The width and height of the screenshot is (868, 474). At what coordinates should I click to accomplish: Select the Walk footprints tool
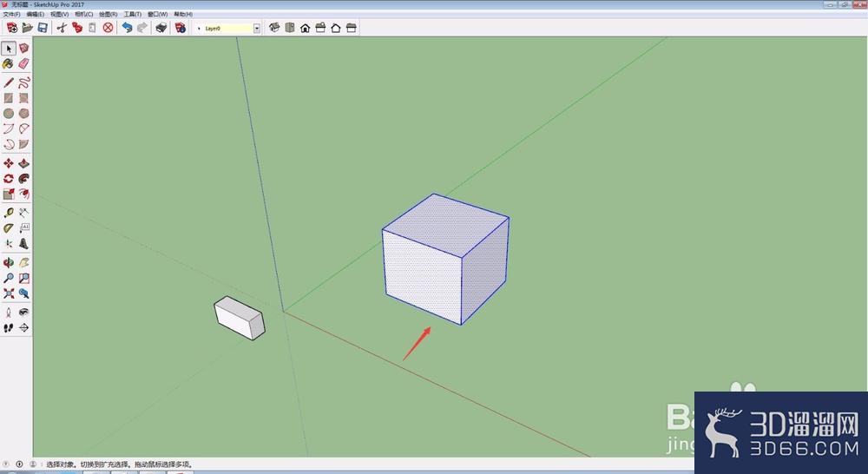(x=9, y=328)
